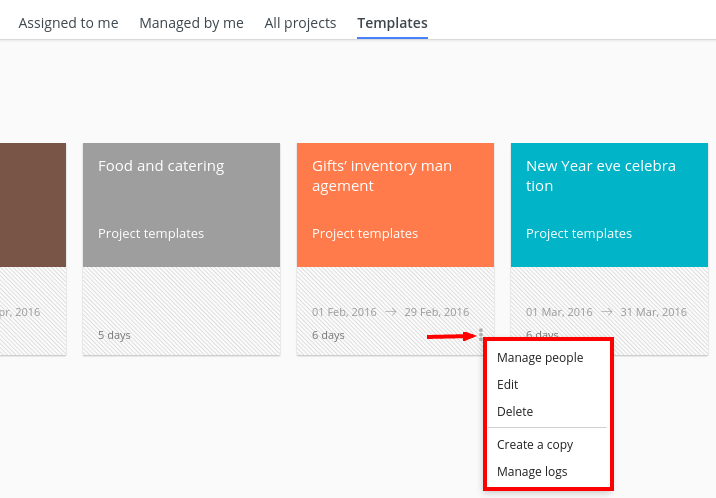Open the brown template card

(x=33, y=249)
